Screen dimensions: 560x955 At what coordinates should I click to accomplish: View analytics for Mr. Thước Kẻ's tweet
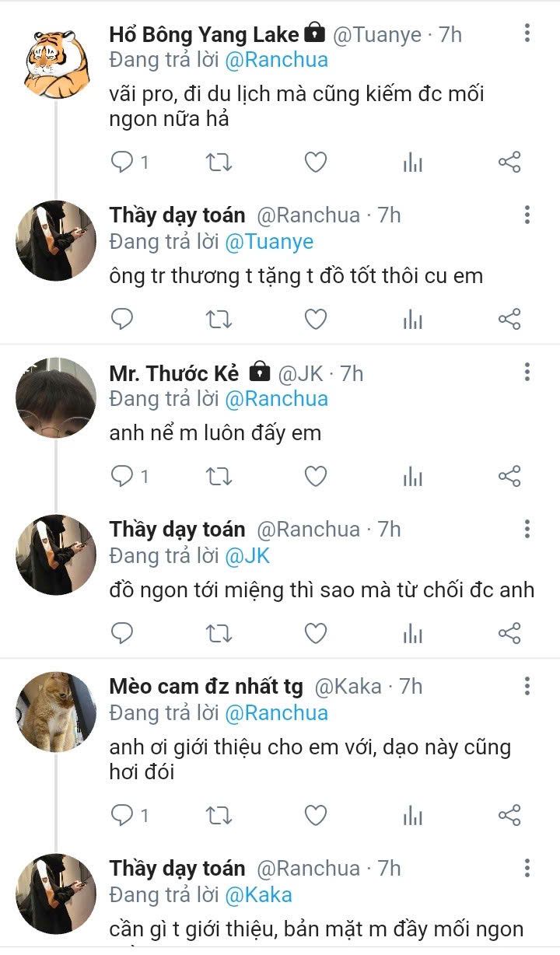pyautogui.click(x=412, y=477)
